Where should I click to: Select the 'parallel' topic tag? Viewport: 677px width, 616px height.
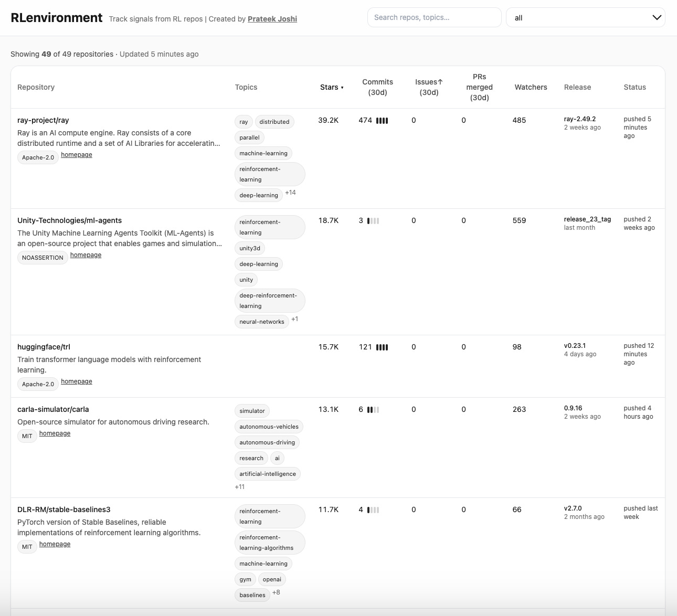[x=249, y=137]
